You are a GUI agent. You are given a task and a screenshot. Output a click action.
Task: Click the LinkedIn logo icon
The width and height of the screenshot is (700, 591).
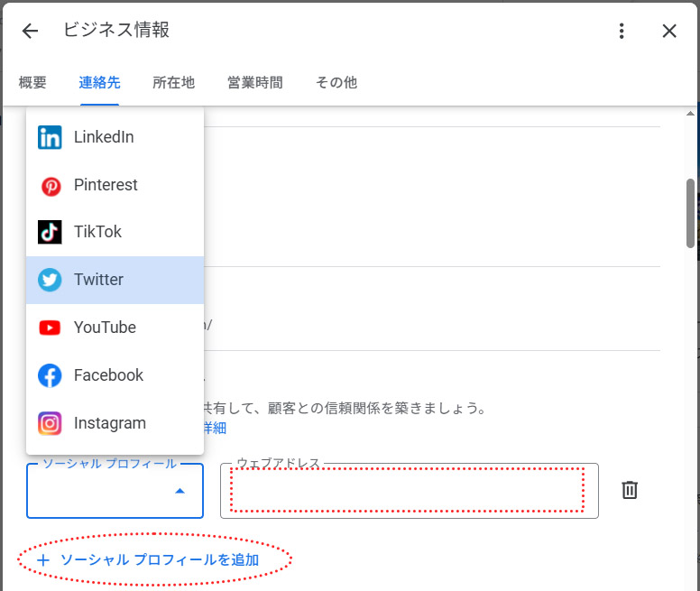point(50,137)
